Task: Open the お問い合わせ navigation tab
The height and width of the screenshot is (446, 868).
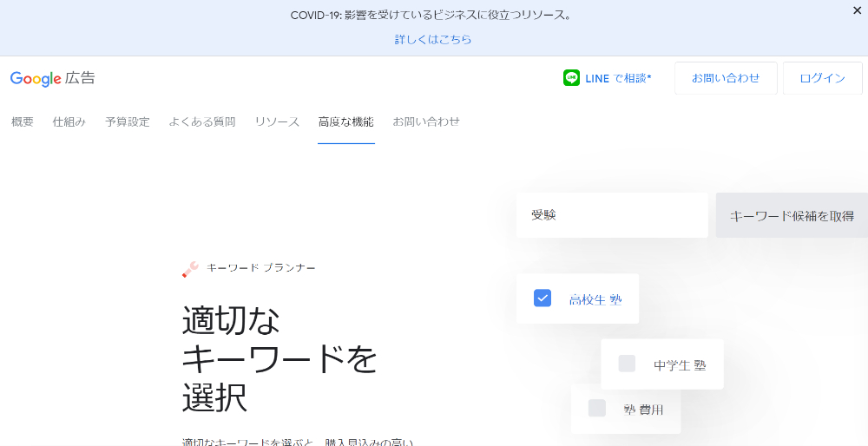Action: click(x=426, y=121)
